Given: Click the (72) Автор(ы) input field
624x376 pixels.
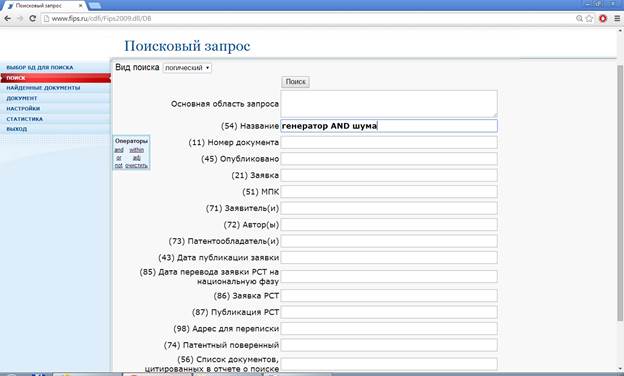Looking at the screenshot, I should pos(389,224).
